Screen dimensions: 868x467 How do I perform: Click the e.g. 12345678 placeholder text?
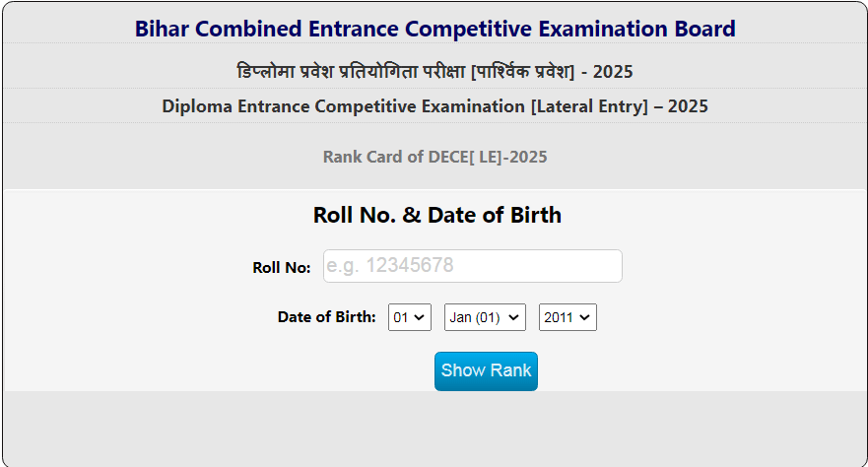pos(389,266)
